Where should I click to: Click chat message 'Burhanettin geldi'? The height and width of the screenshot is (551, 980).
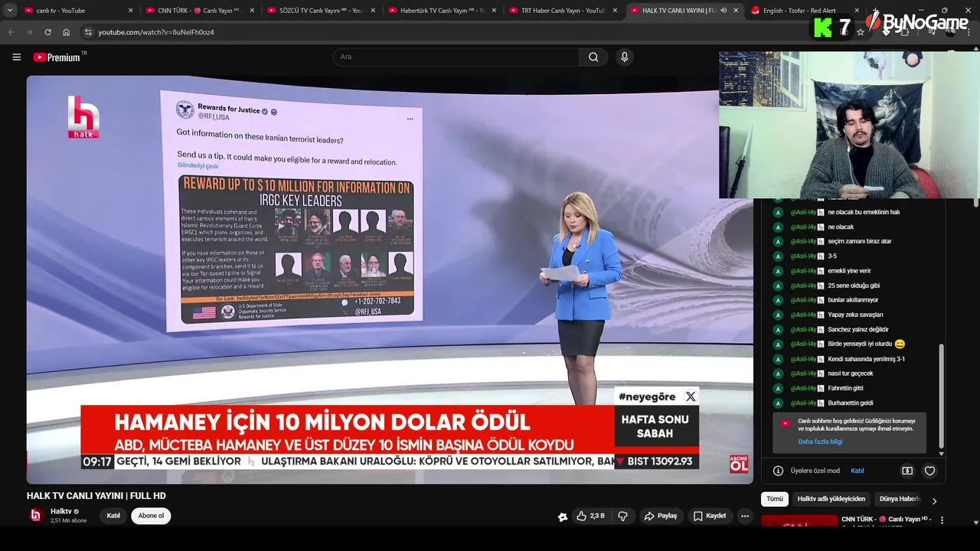coord(850,403)
